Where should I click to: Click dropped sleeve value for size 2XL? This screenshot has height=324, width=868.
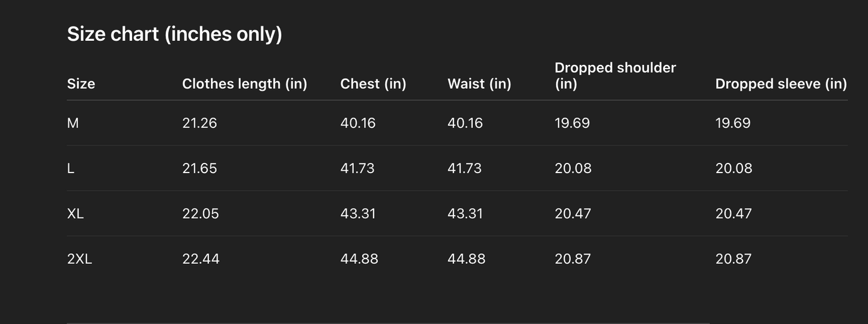[x=733, y=259]
